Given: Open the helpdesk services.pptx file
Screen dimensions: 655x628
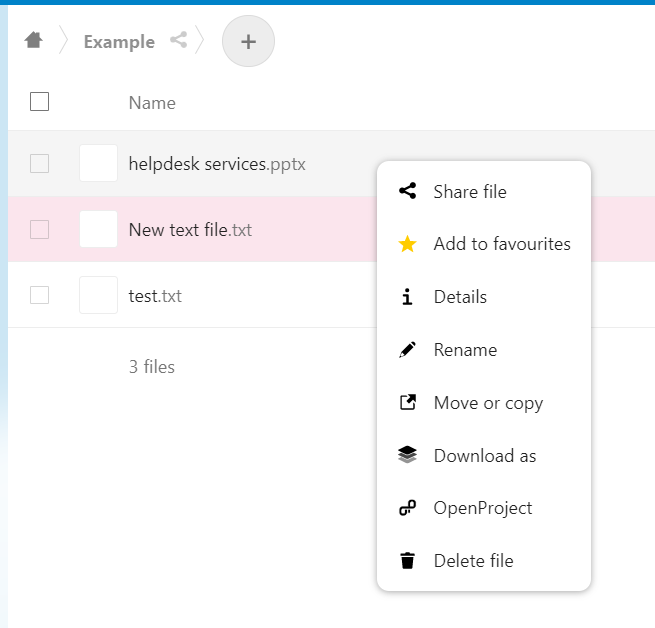Looking at the screenshot, I should point(217,164).
